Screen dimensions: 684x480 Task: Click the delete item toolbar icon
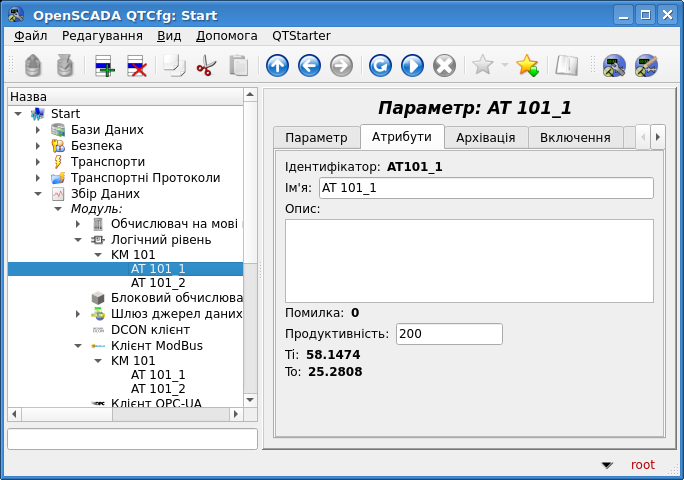point(136,66)
